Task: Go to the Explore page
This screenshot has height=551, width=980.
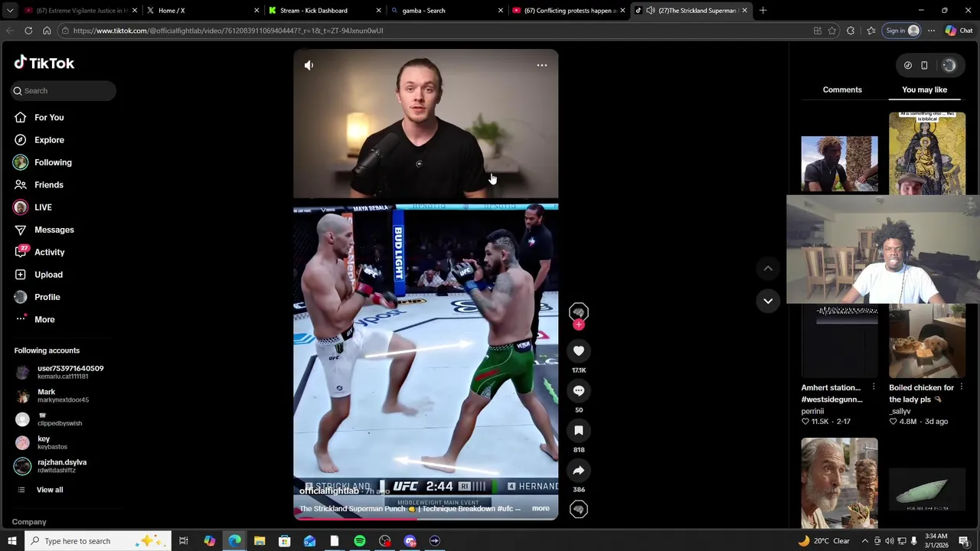Action: [49, 140]
